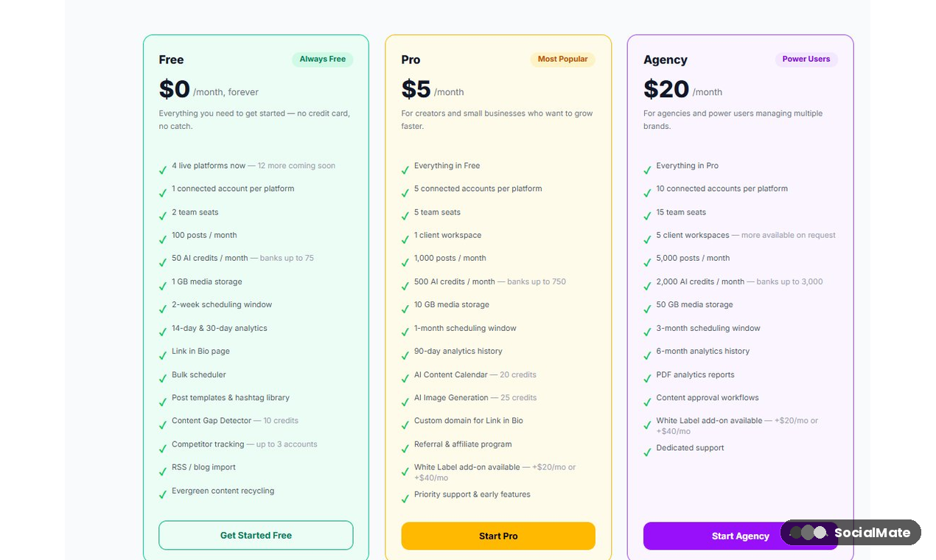The height and width of the screenshot is (560, 936).
Task: Click the Start Pro button
Action: tap(498, 536)
